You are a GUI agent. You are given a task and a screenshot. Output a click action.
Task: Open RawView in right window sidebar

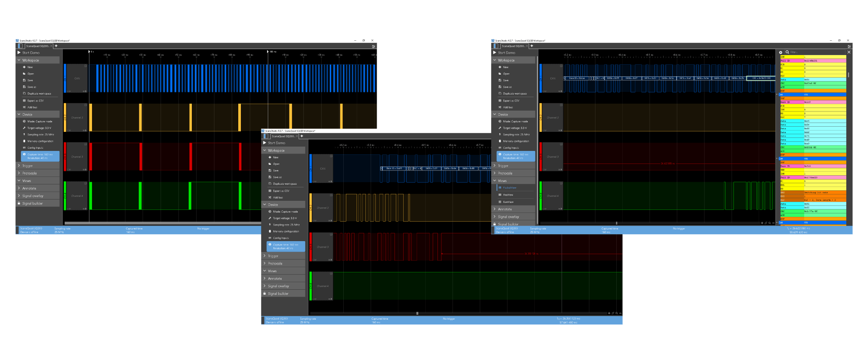coord(508,202)
